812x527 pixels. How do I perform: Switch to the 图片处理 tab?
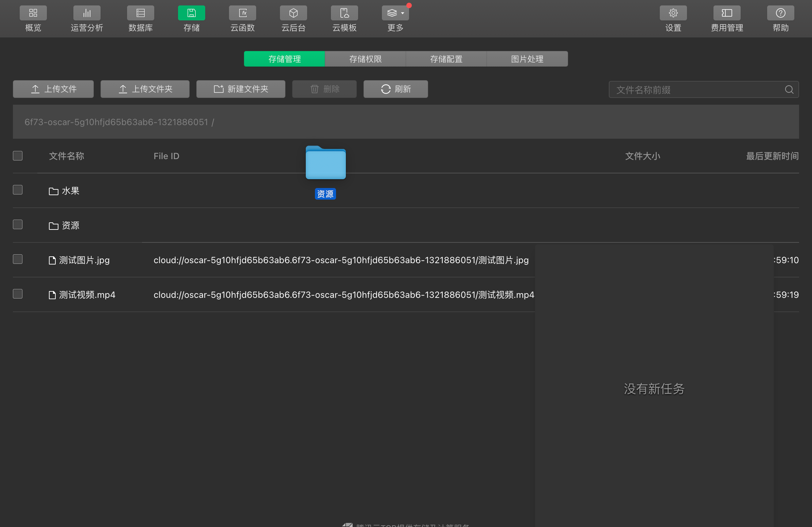(x=527, y=59)
